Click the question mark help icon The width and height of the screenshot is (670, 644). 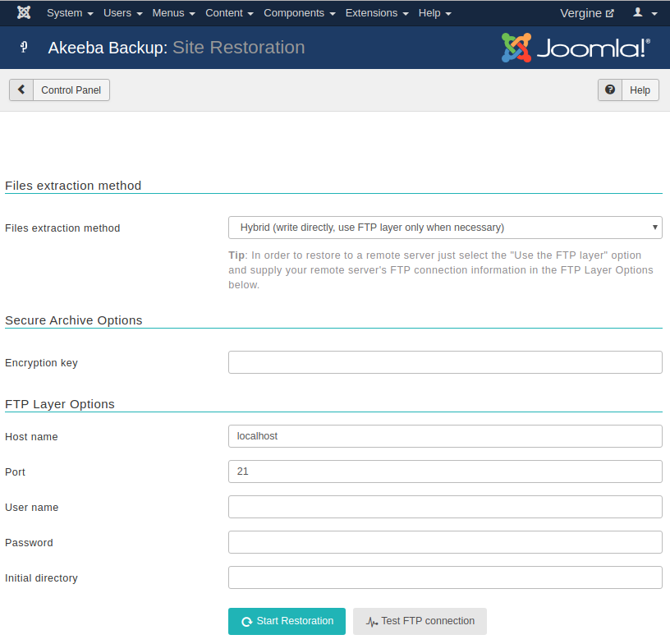coord(610,90)
